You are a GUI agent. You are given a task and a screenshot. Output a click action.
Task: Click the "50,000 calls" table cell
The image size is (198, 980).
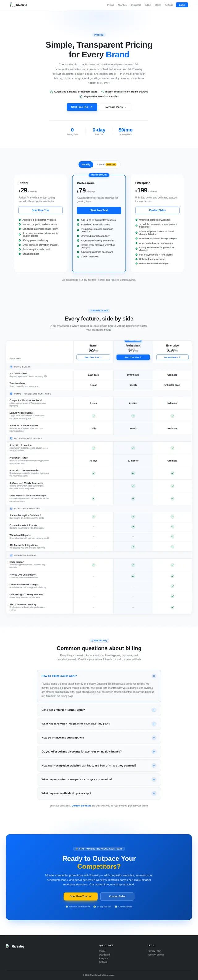tap(133, 375)
